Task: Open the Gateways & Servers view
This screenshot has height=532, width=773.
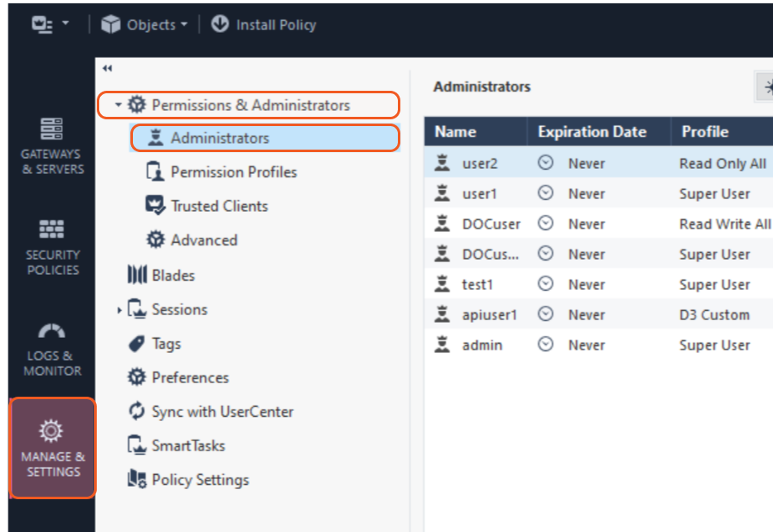Action: pos(52,145)
